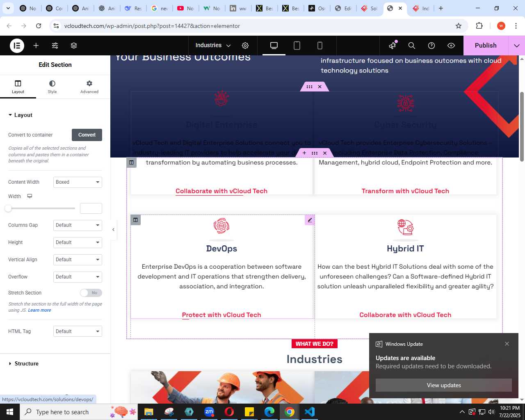Bookmark this page with the star icon
The width and height of the screenshot is (525, 420).
pyautogui.click(x=459, y=26)
